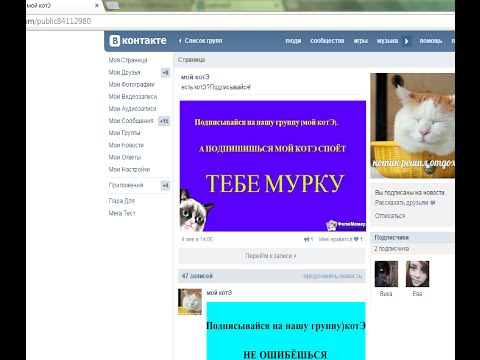Viewport: 480px width, 360px height.
Task: Click the +15 badge next to Мои Сообщения
Action: (164, 121)
